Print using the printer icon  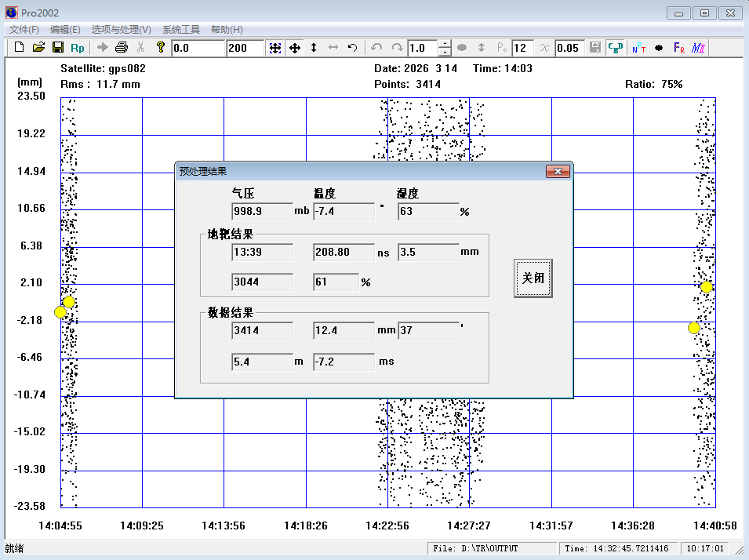pos(122,48)
